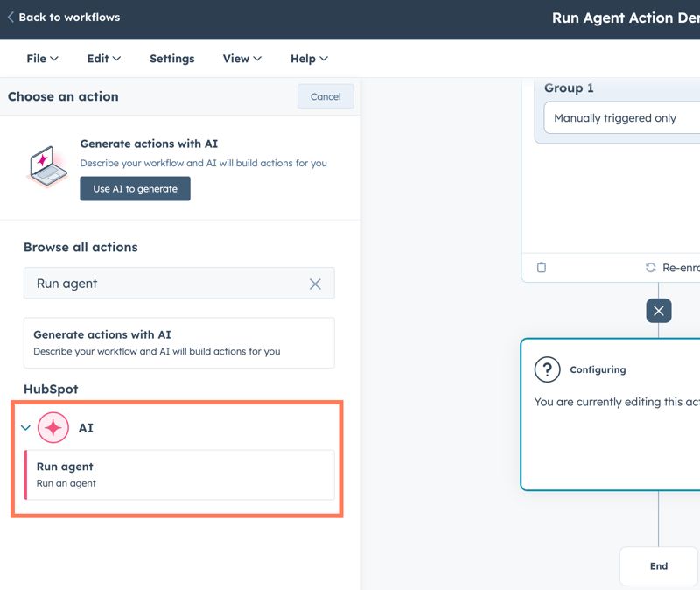Screen dimensions: 700x590
Task: Select Manually triggered only trigger box
Action: 622,118
